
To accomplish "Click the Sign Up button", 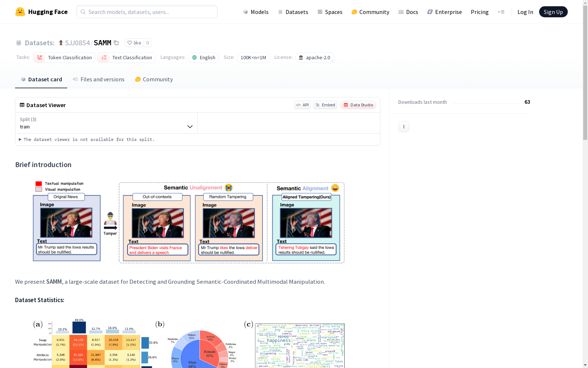I will [x=553, y=12].
